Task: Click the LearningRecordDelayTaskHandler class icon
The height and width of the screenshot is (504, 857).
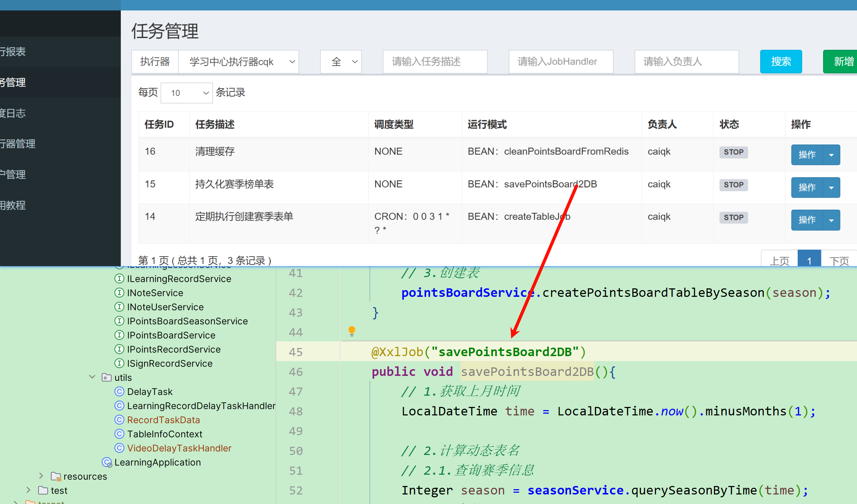Action: pos(119,406)
